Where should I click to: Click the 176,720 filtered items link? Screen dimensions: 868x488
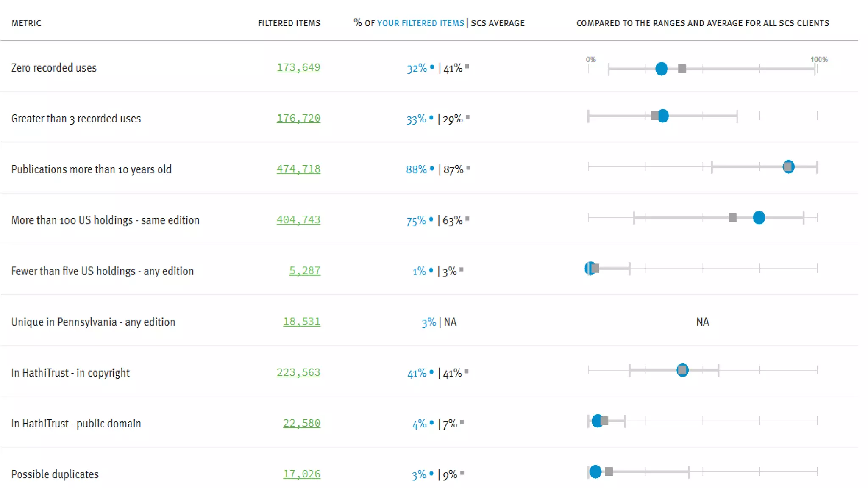pos(298,118)
